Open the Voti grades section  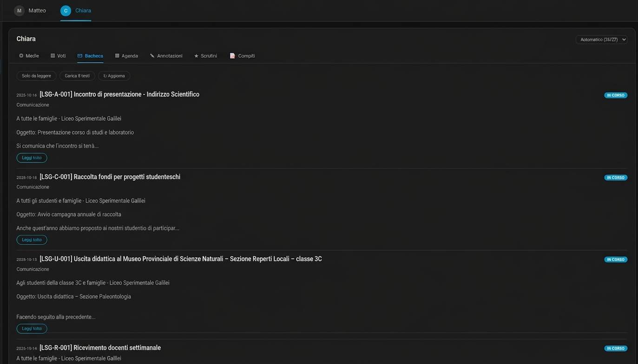point(58,56)
